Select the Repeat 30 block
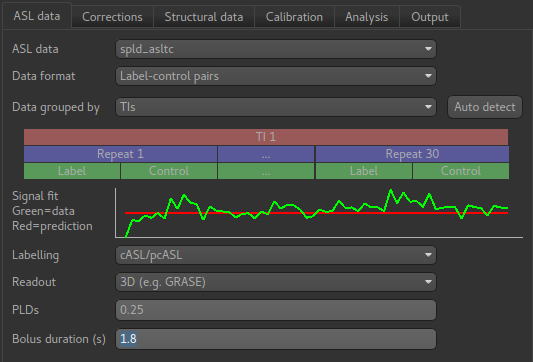This screenshot has height=362, width=533. [x=412, y=154]
